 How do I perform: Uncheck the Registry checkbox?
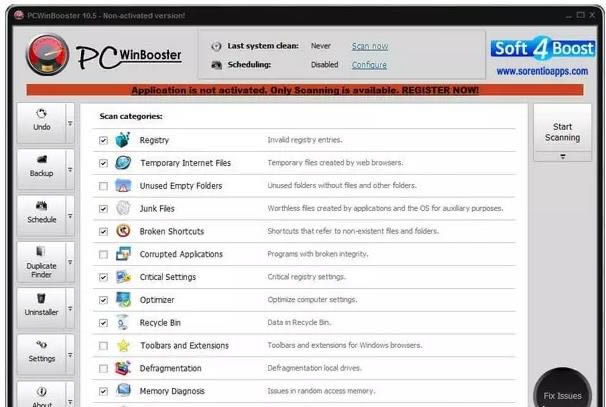tap(103, 140)
